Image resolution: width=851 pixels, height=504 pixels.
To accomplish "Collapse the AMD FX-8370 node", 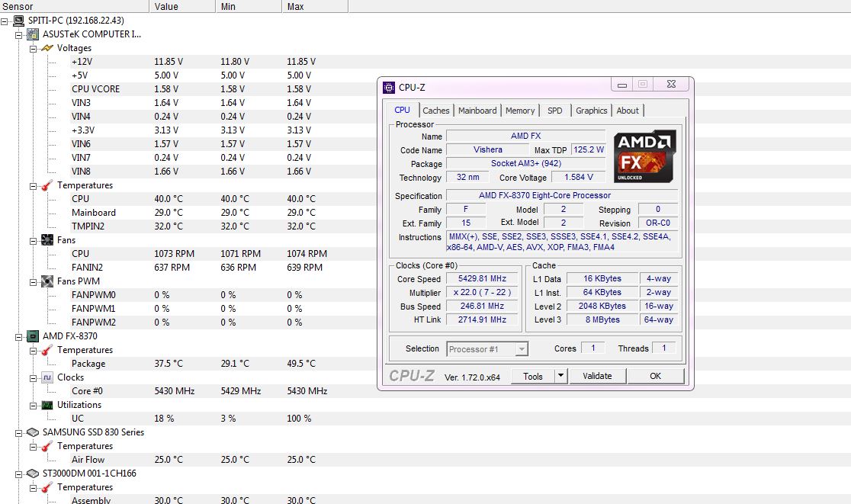I will click(x=18, y=336).
